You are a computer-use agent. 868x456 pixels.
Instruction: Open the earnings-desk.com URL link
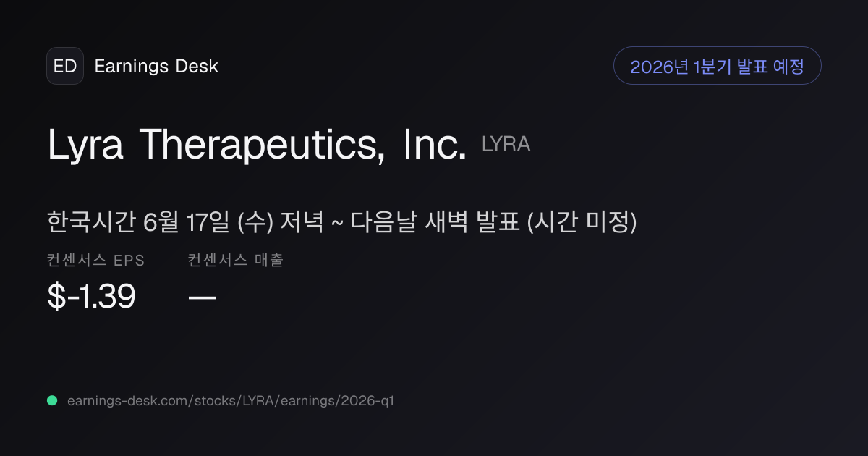230,400
